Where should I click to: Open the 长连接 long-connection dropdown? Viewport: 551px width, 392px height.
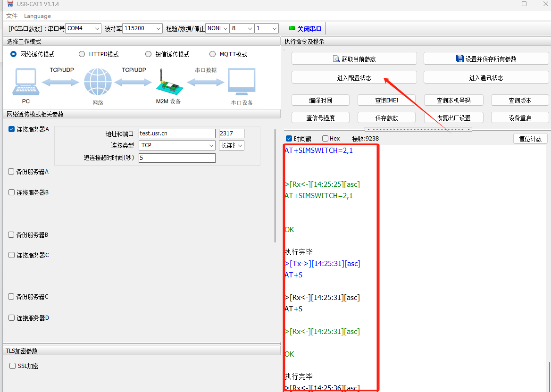231,145
